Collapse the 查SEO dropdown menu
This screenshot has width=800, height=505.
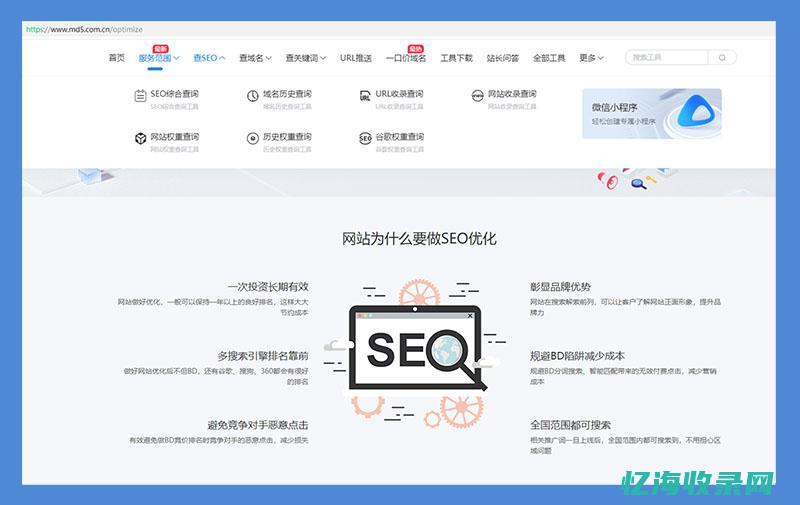tap(209, 58)
